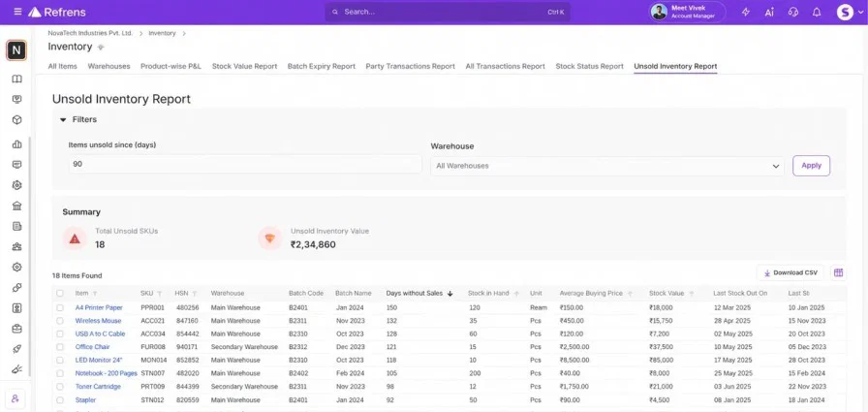
Task: Open the notifications bell
Action: click(x=817, y=12)
